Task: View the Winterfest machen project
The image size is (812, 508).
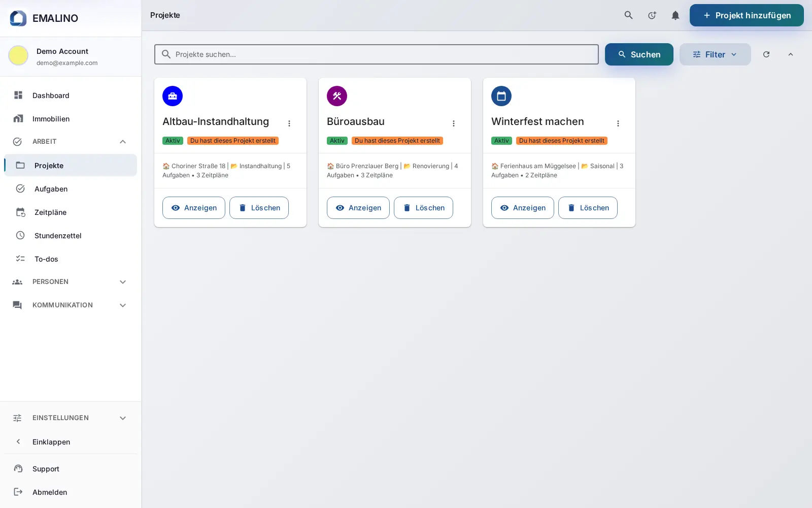Action: (x=523, y=208)
